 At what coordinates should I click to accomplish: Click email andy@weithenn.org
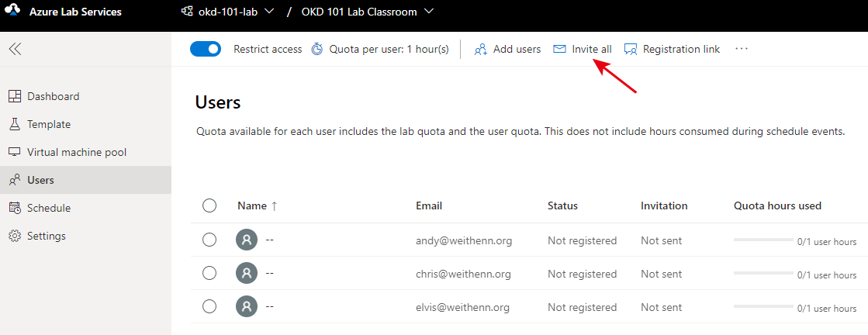click(464, 241)
